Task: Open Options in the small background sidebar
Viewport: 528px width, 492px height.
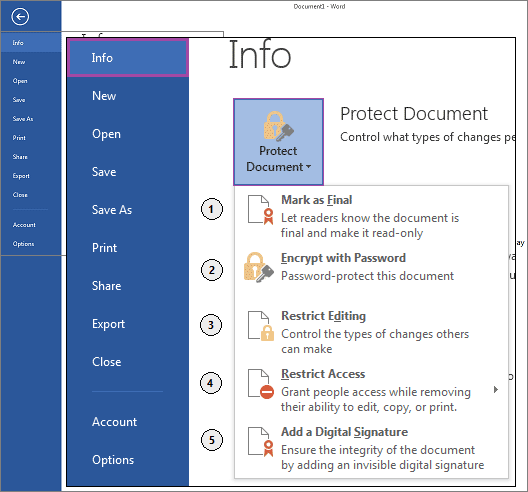Action: tap(23, 244)
